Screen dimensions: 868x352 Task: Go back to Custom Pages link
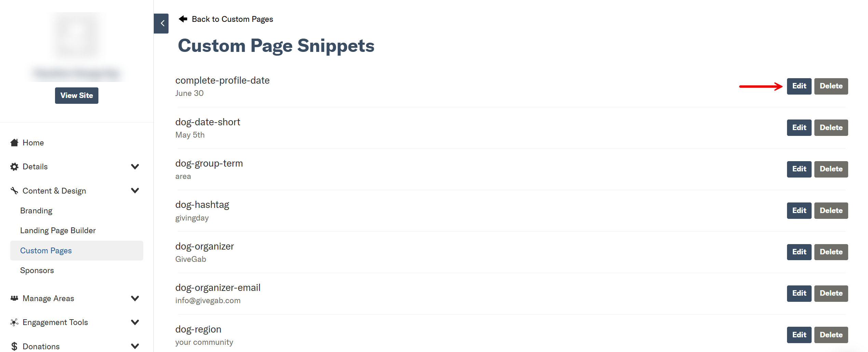pos(232,19)
